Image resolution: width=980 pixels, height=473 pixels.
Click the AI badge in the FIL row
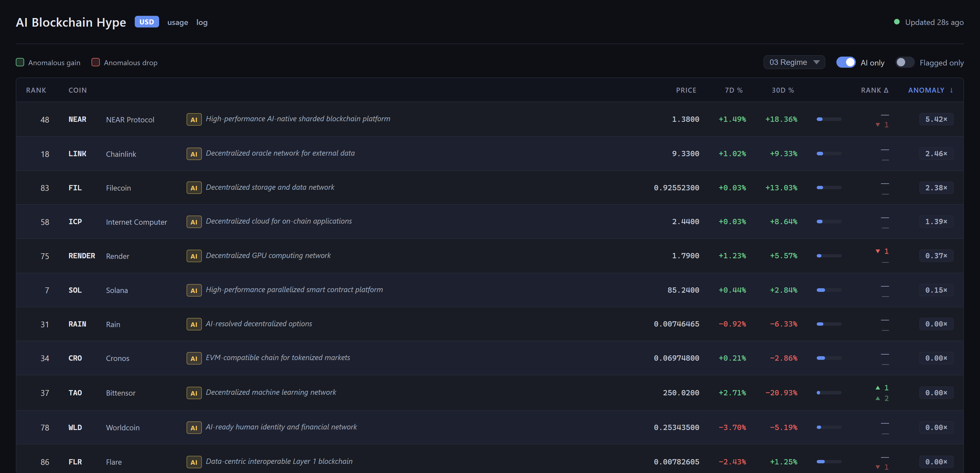coord(194,188)
